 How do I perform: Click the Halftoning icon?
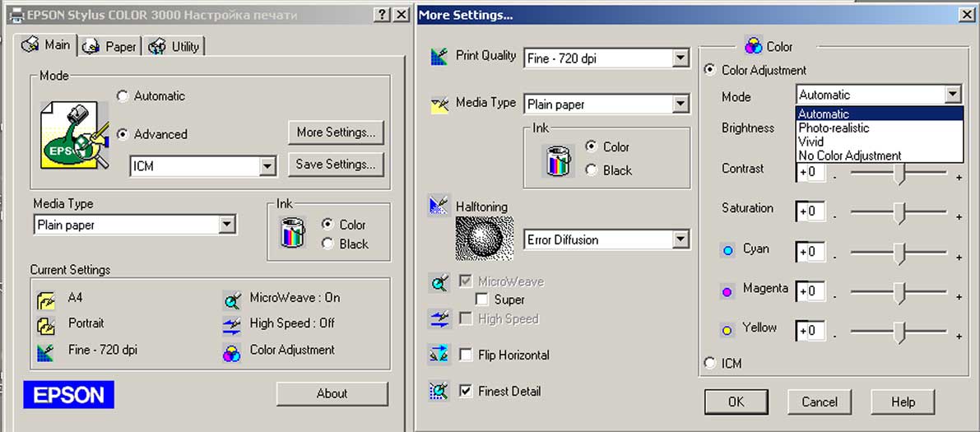coord(438,206)
